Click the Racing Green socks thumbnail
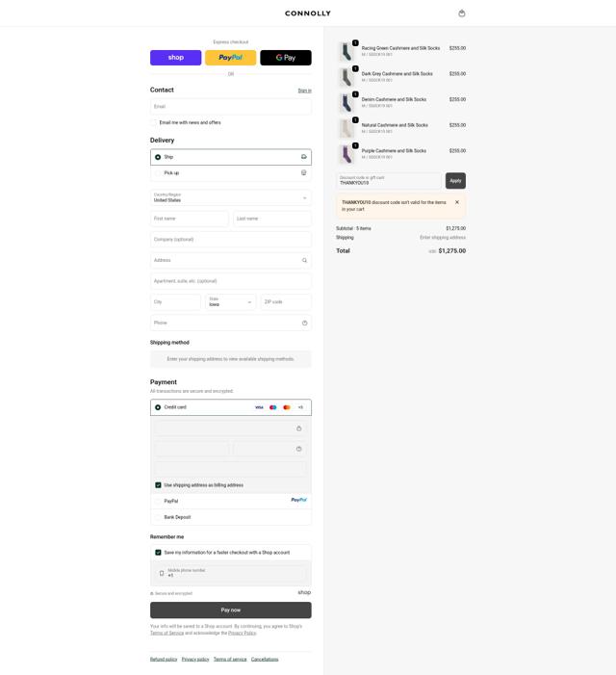 click(346, 51)
